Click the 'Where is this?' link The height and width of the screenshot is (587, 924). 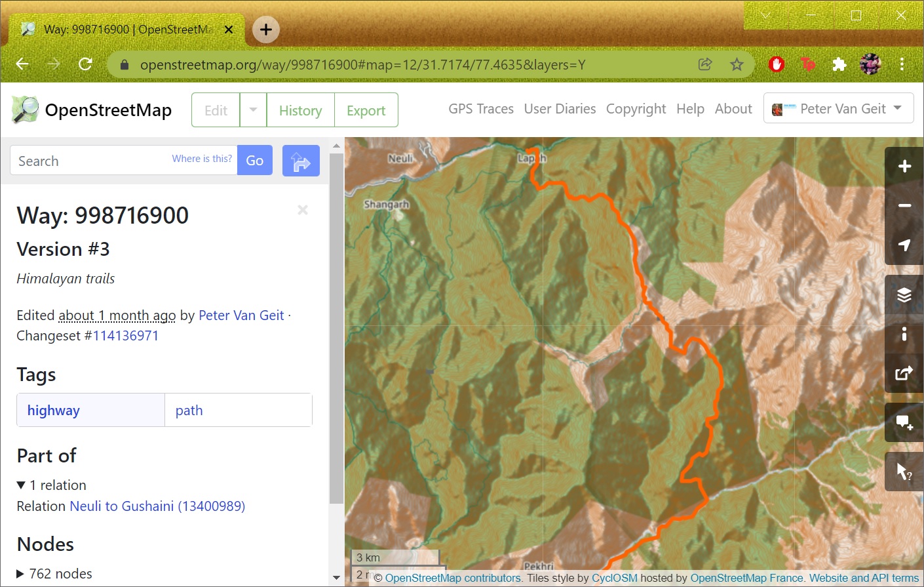tap(202, 159)
